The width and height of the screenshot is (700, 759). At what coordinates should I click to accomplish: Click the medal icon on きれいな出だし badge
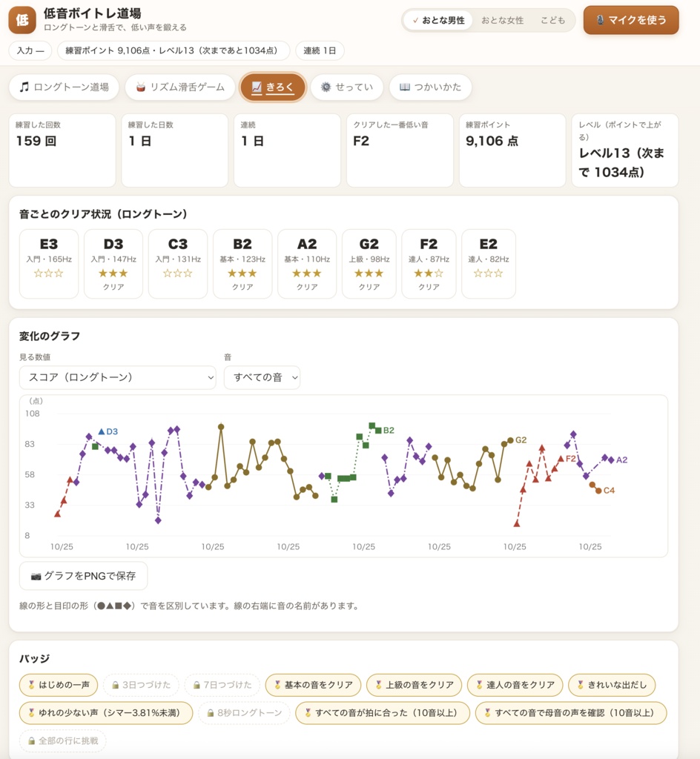pyautogui.click(x=581, y=685)
